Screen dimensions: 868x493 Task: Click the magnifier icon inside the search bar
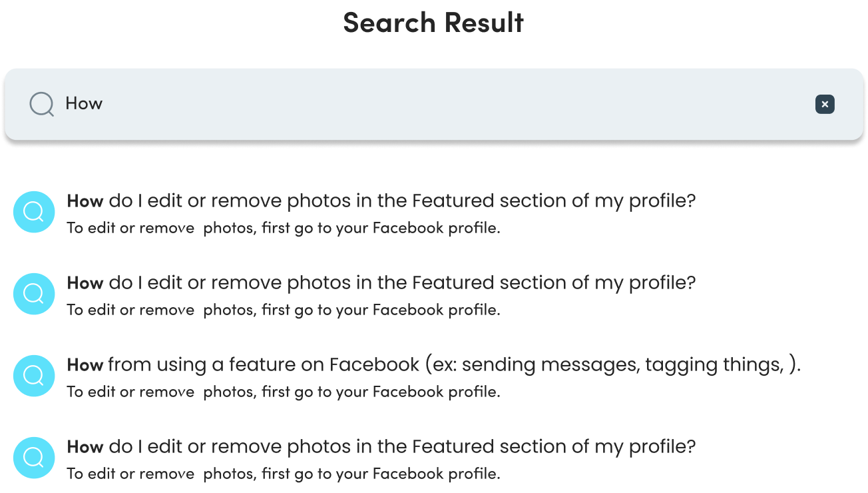[42, 104]
